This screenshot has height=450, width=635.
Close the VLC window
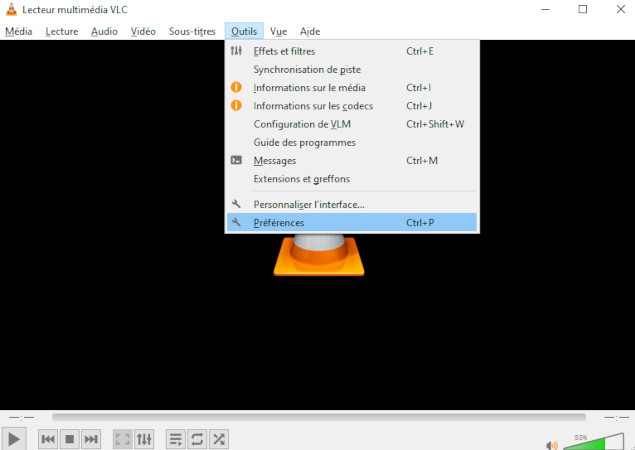(620, 9)
